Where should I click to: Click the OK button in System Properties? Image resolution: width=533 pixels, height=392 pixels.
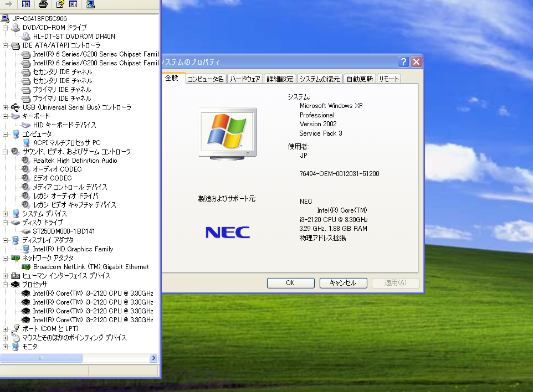coord(291,283)
